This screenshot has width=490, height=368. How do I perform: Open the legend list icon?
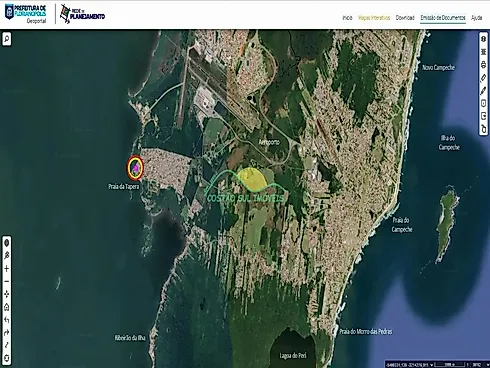pos(483,52)
